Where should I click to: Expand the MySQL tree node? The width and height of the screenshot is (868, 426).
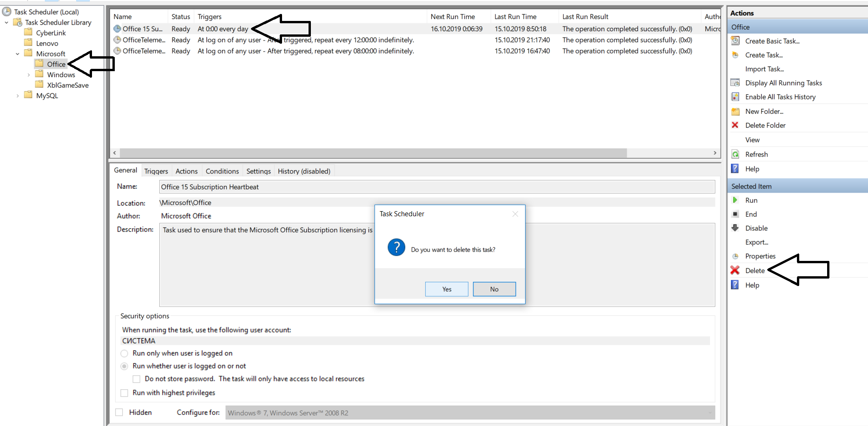18,95
